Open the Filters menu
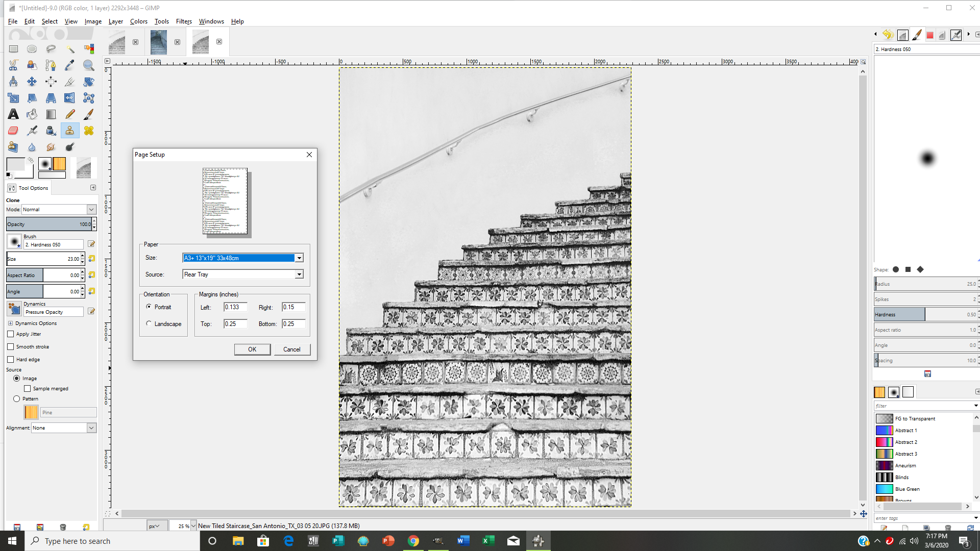The height and width of the screenshot is (551, 980). [184, 21]
